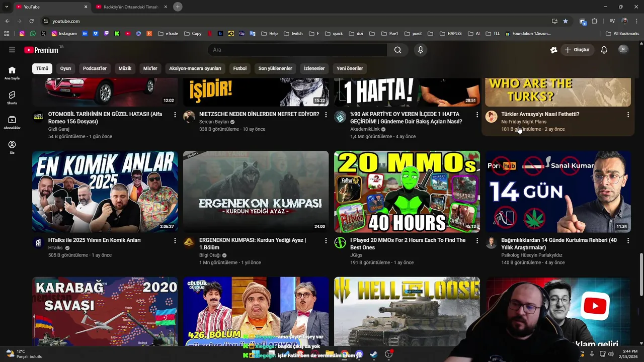Click the Ara search field
This screenshot has width=644, height=362.
tap(297, 50)
